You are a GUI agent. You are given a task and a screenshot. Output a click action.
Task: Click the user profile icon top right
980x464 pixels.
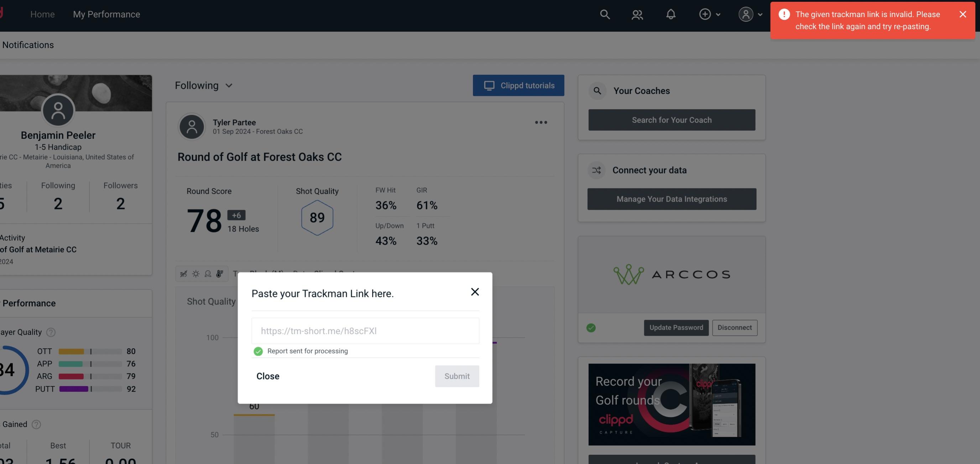click(746, 14)
